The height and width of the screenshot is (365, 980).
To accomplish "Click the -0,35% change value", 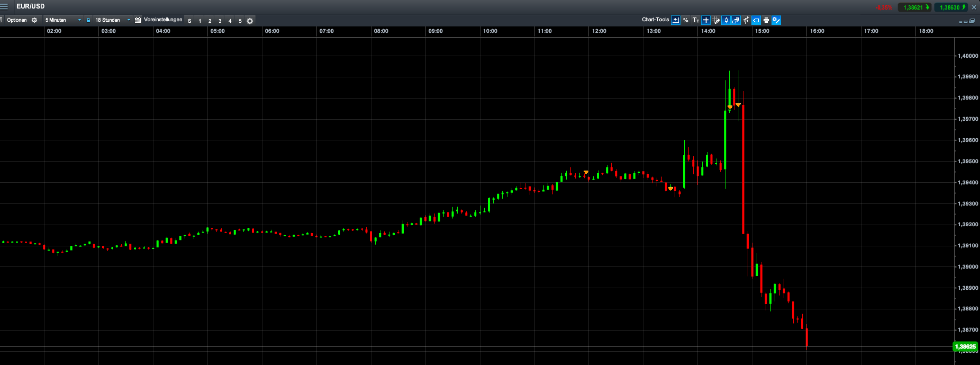I will [x=884, y=7].
